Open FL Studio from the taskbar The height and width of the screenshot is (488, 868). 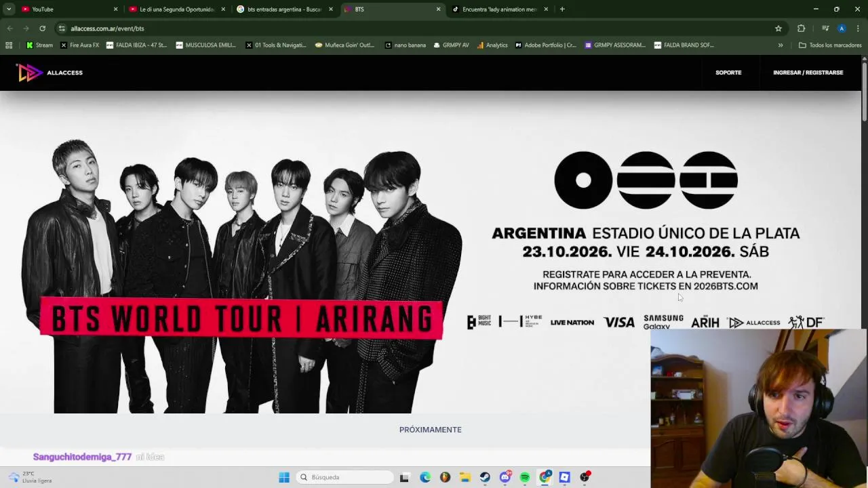(445, 477)
